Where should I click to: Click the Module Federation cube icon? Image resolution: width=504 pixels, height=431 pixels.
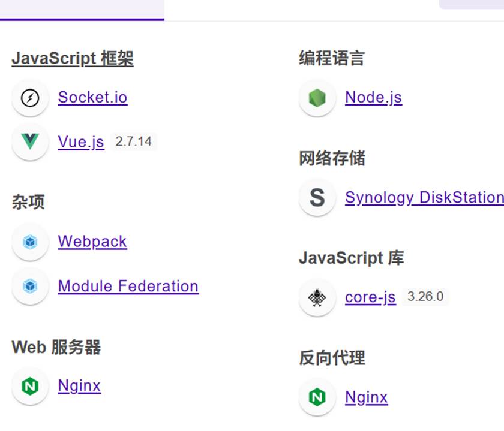pyautogui.click(x=30, y=286)
